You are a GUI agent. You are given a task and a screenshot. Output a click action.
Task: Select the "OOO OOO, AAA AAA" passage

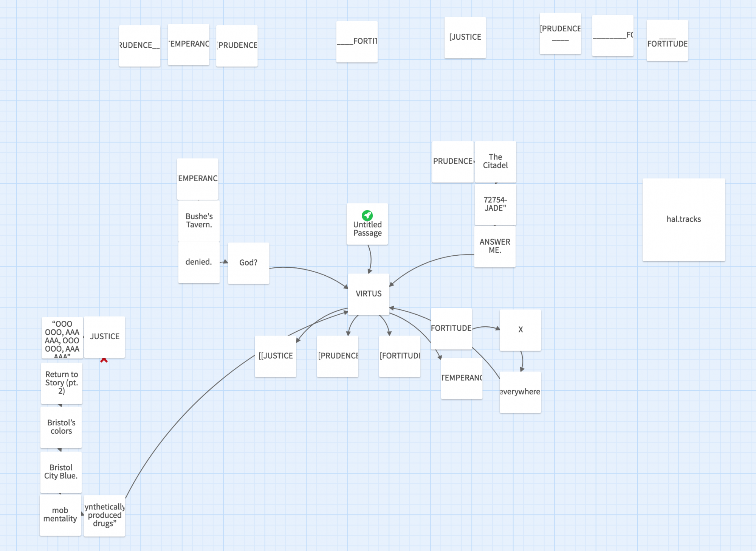62,338
